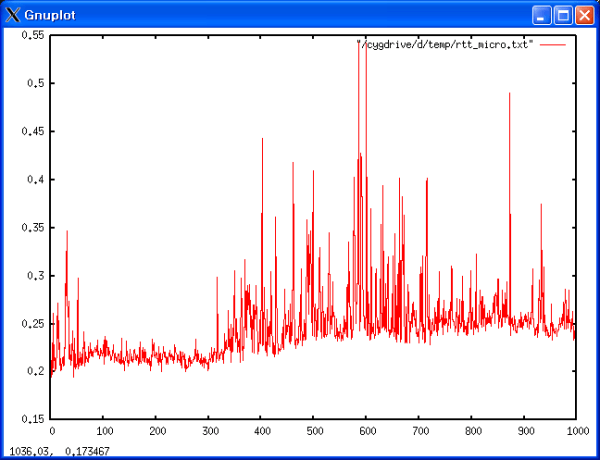Image resolution: width=600 pixels, height=460 pixels.
Task: Minimize the Gnuplot window
Action: [x=542, y=15]
